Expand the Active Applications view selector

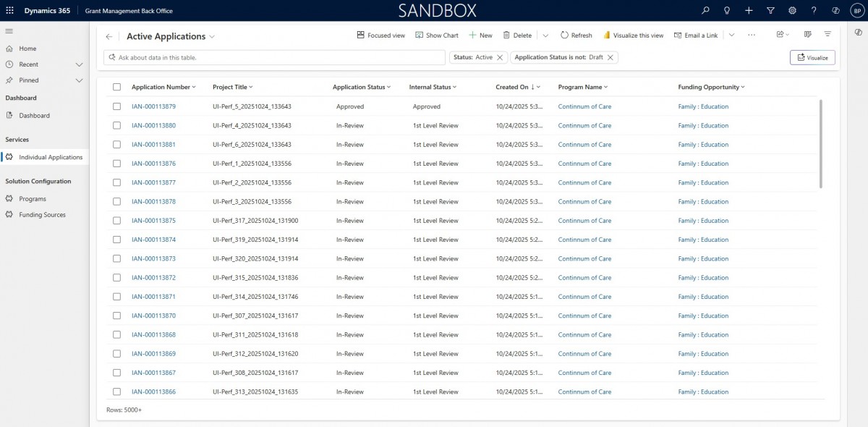click(212, 37)
